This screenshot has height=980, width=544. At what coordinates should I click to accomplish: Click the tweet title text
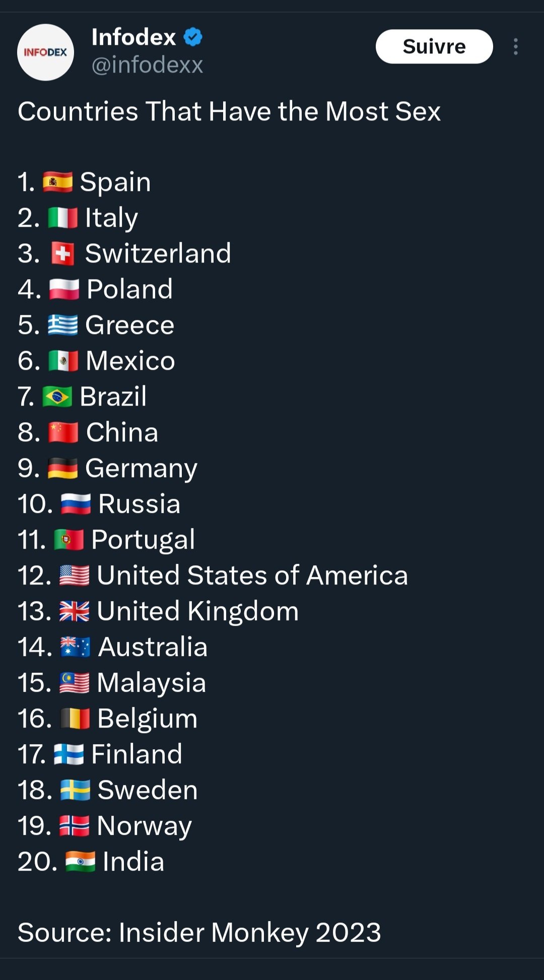pyautogui.click(x=229, y=111)
